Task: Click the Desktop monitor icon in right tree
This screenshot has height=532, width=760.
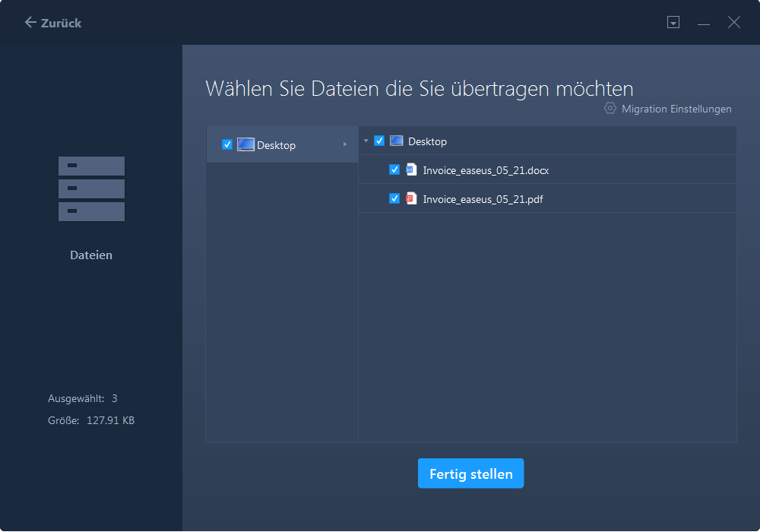Action: click(397, 141)
